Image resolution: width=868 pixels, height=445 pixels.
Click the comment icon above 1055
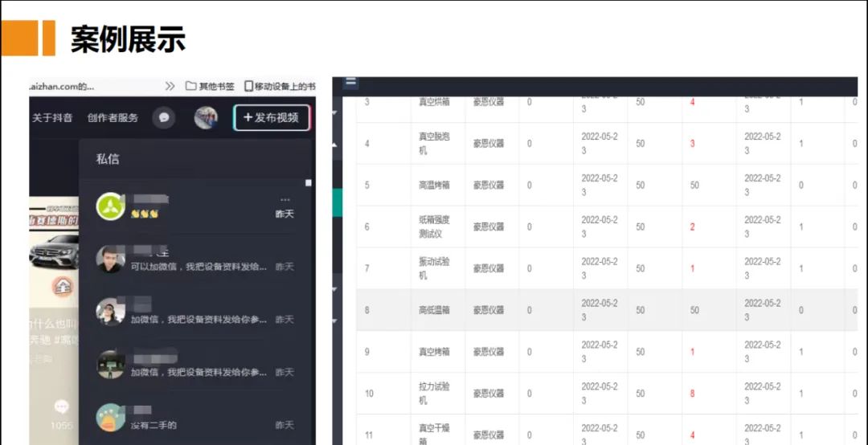tap(61, 406)
